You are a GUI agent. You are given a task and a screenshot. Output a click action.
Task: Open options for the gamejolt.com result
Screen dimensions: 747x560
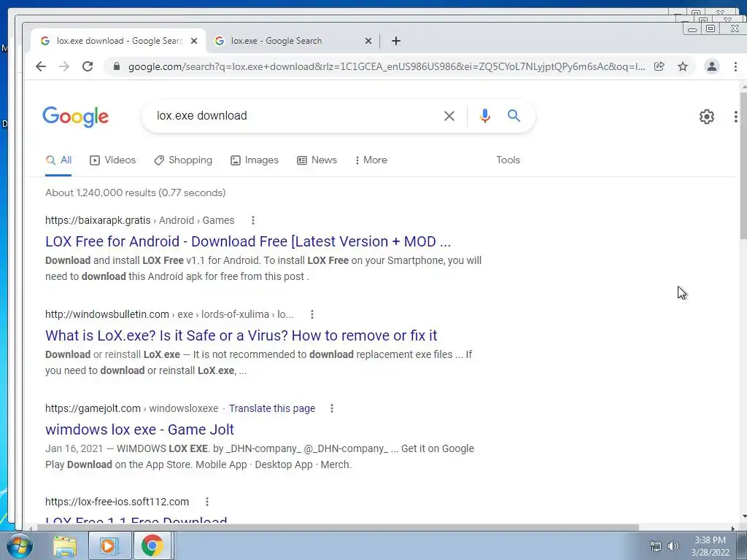click(x=332, y=408)
